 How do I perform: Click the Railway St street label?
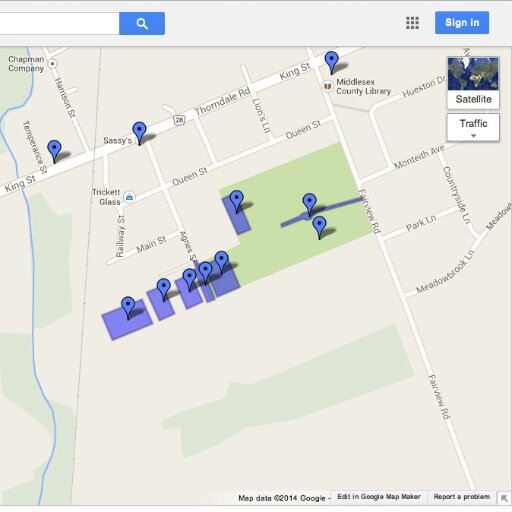pos(120,236)
